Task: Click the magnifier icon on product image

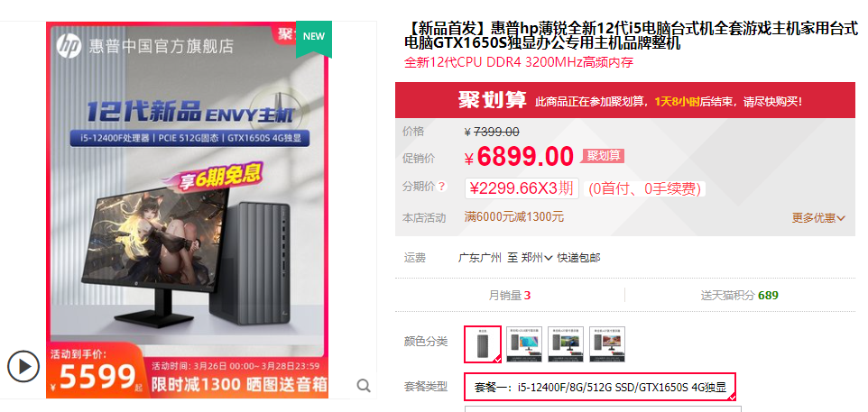Action: click(364, 386)
